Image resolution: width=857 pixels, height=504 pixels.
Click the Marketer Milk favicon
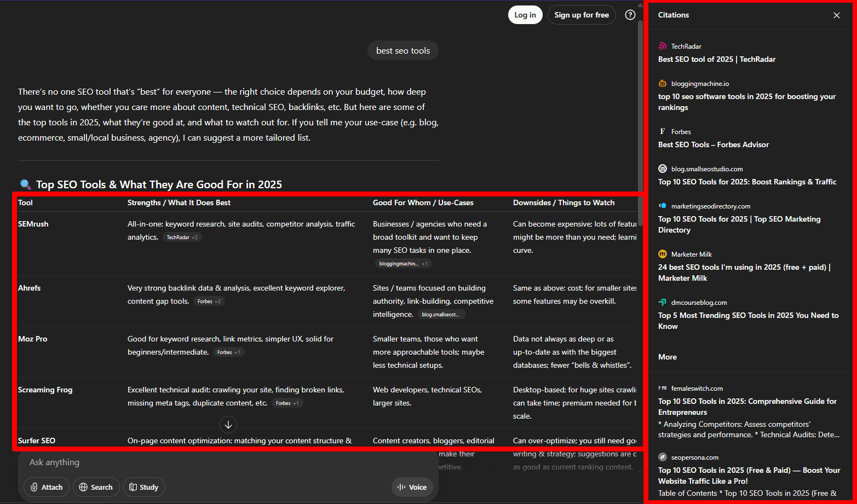point(663,254)
